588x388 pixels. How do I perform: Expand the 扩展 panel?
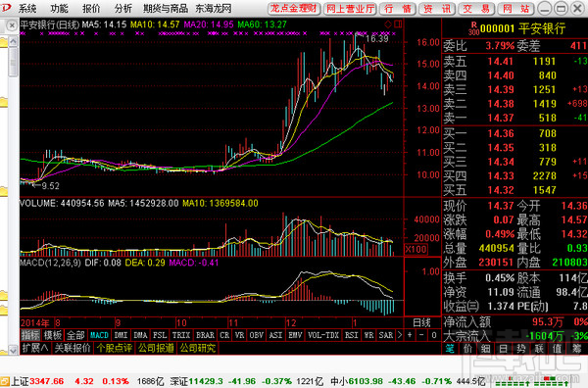tap(35, 348)
